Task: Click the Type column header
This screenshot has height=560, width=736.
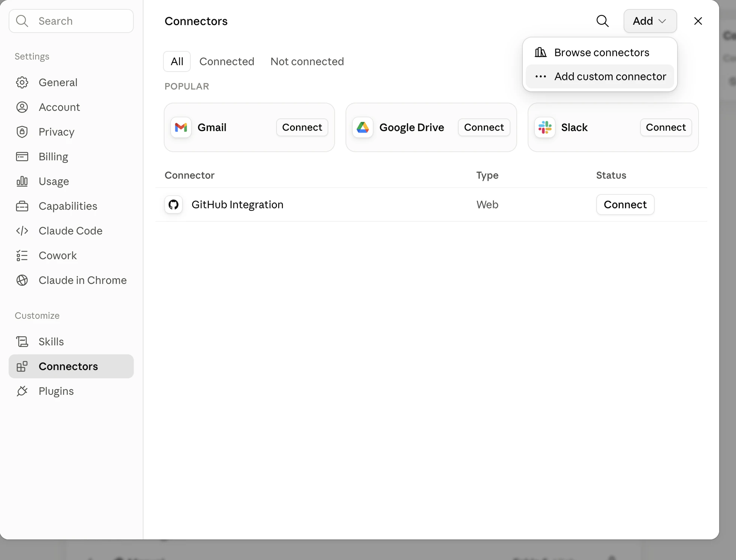Action: (487, 175)
